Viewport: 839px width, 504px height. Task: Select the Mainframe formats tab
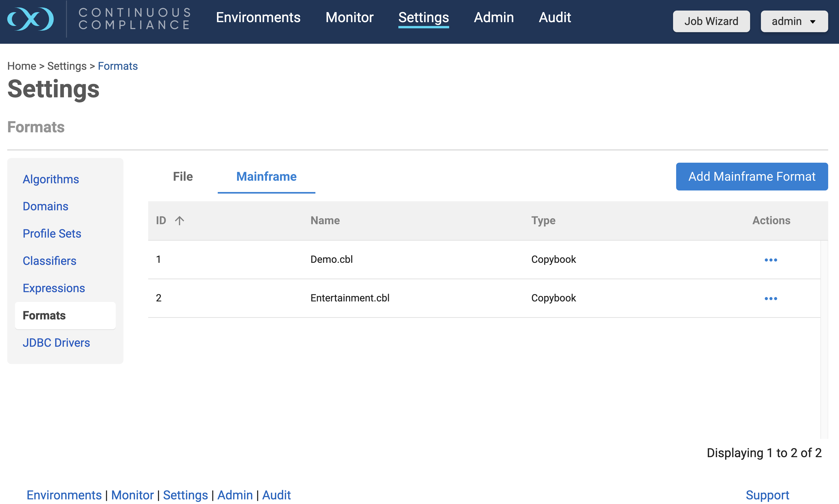pos(266,177)
